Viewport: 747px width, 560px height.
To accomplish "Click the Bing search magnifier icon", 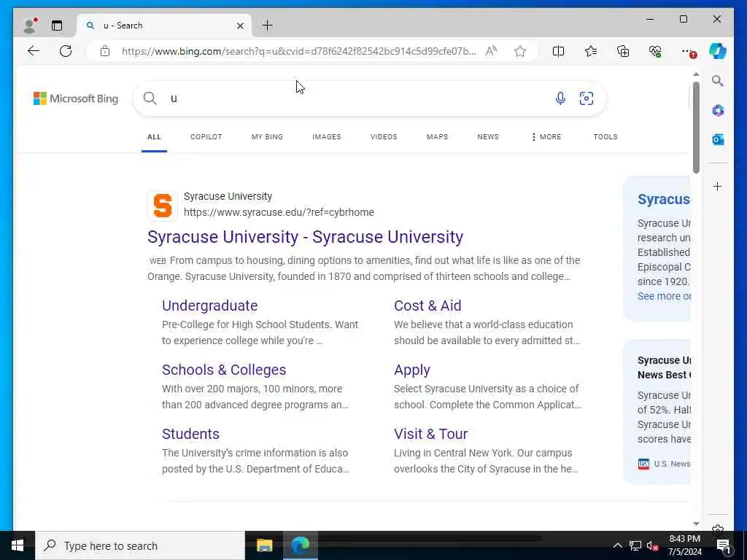I will tap(150, 98).
